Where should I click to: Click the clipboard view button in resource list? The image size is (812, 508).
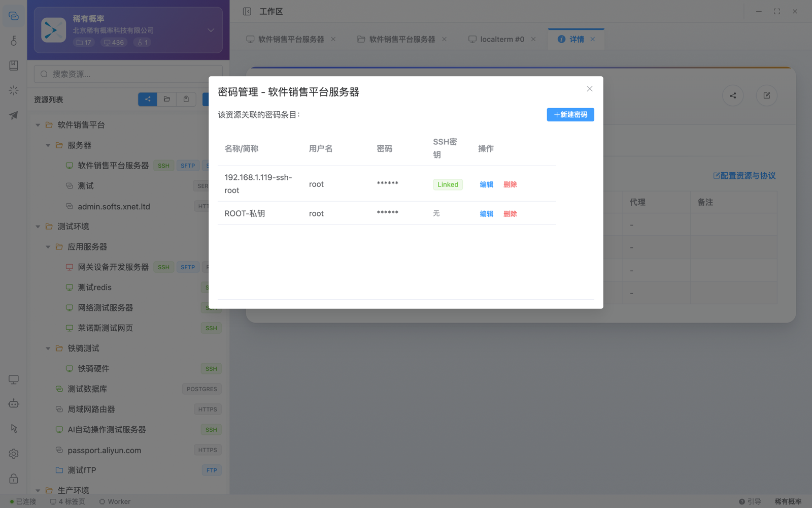(186, 99)
